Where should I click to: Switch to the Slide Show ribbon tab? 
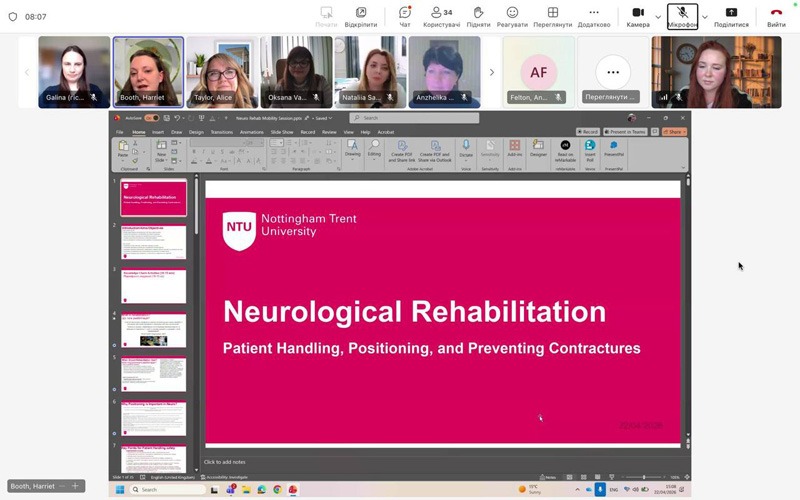pos(281,132)
